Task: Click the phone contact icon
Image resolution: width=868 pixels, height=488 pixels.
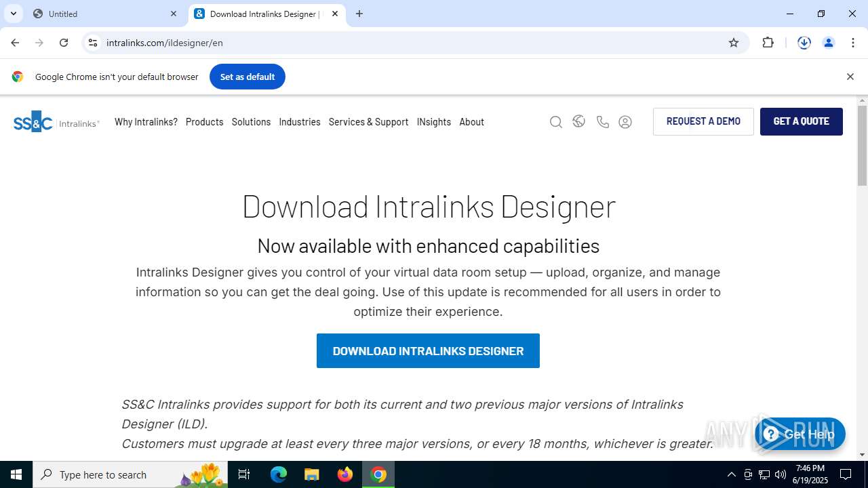Action: tap(602, 122)
